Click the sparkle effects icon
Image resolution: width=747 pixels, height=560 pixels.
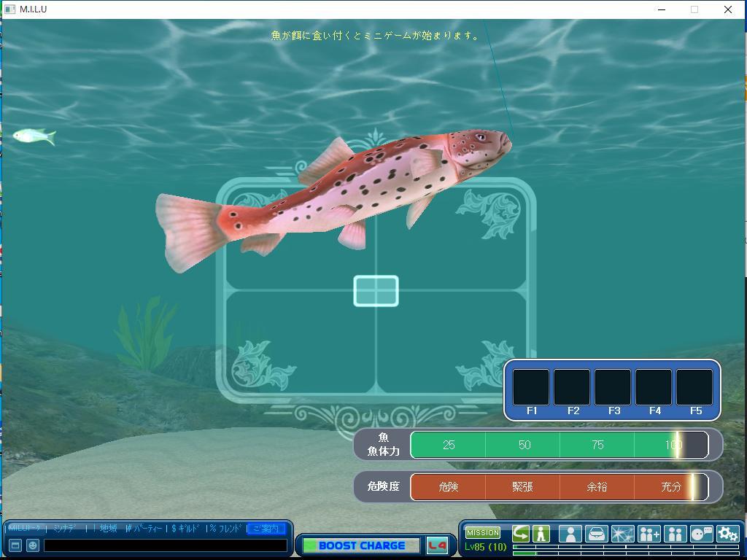point(622,534)
